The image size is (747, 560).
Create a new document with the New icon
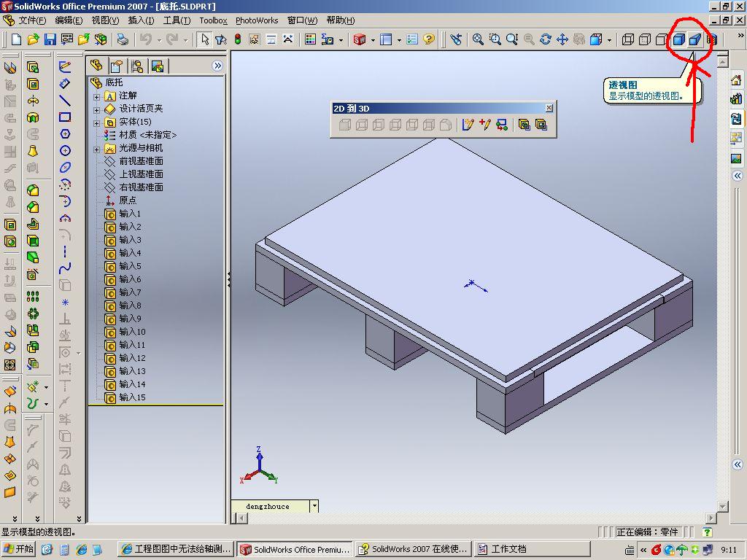[x=16, y=39]
